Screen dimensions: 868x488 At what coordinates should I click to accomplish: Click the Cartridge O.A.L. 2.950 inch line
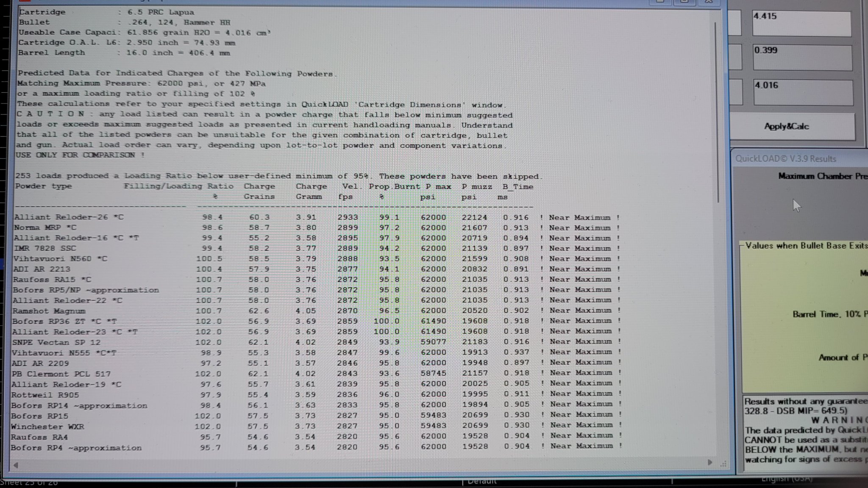tap(127, 43)
